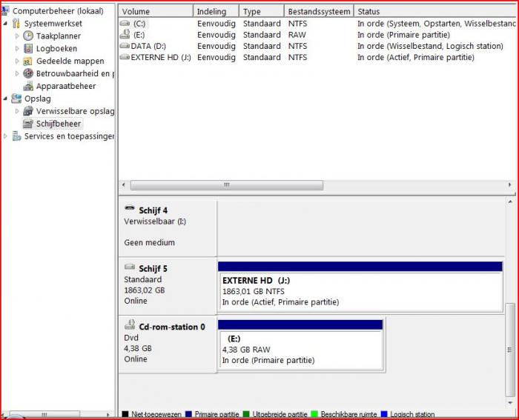Click the EXTERNE HD (J:) volume icon

tap(125, 57)
